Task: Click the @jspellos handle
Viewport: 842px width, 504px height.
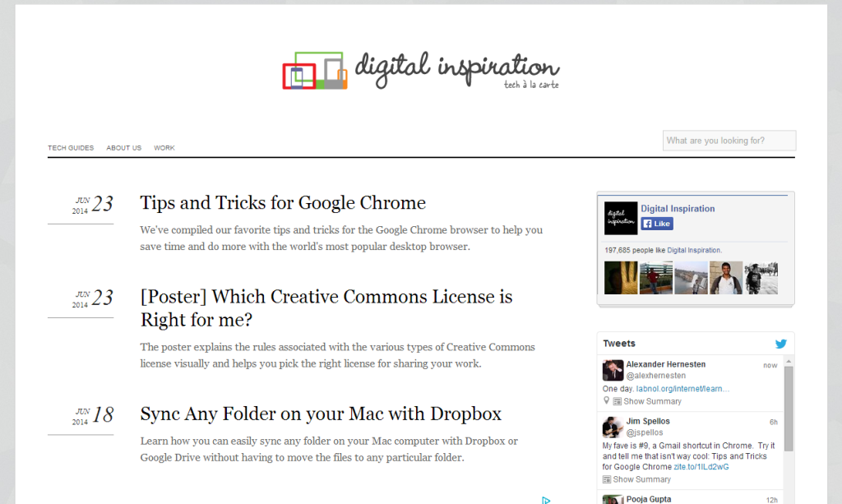Action: pyautogui.click(x=645, y=432)
